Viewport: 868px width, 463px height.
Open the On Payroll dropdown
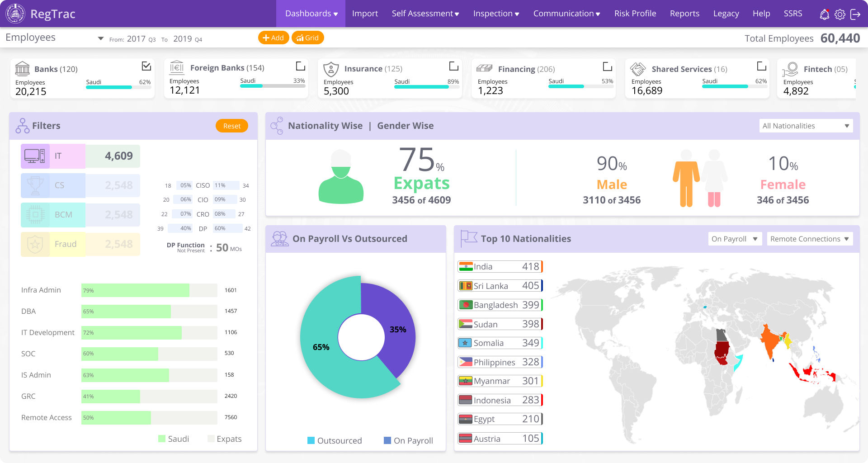point(734,239)
